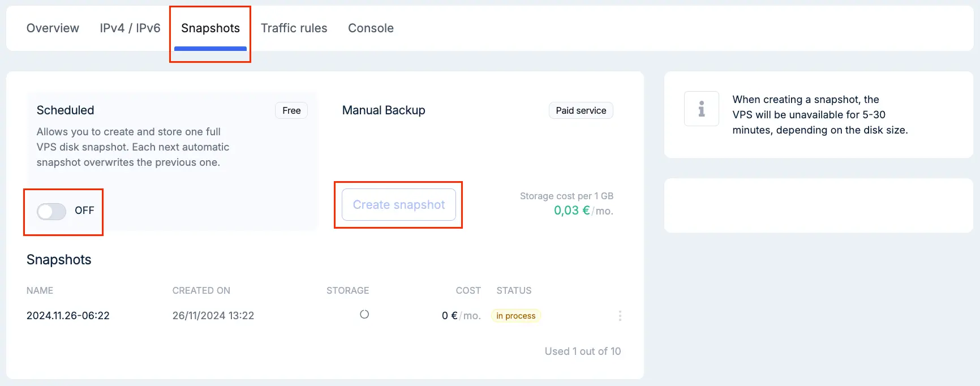The height and width of the screenshot is (386, 980).
Task: Switch to the IPv4 / IPv6 tab
Action: pos(130,28)
